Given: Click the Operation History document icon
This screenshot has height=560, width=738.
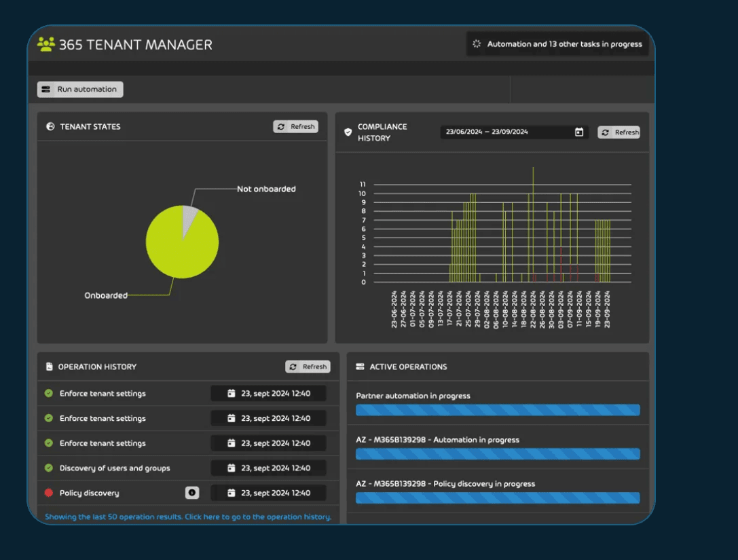Looking at the screenshot, I should 49,367.
